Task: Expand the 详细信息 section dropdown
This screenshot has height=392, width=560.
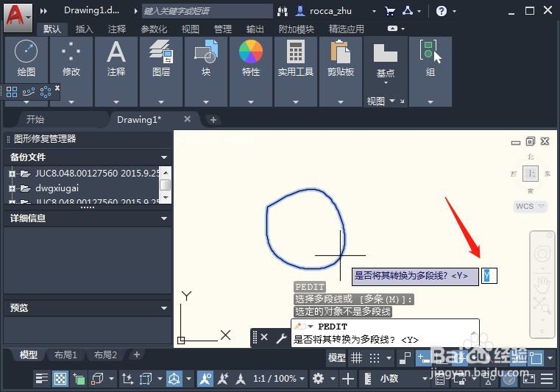Action: pos(164,218)
